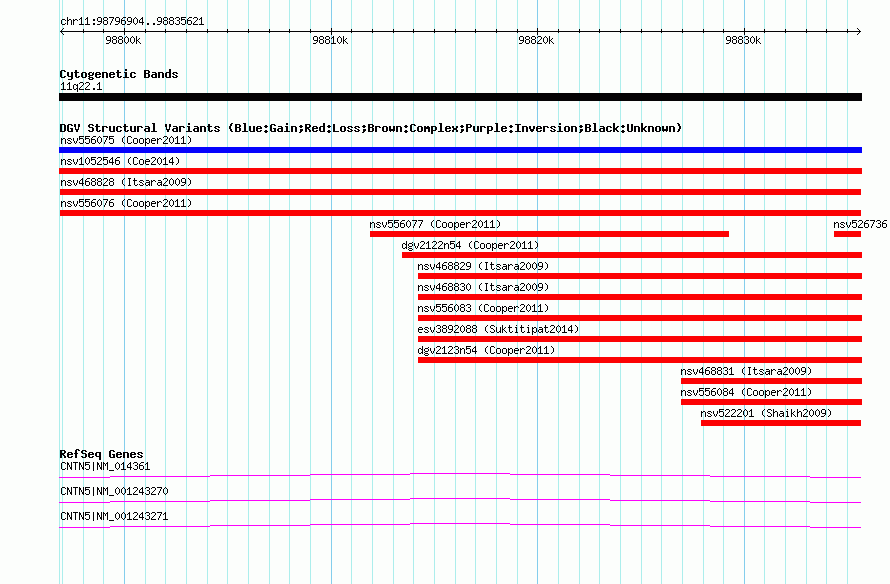
Task: Click the blue gain bar for nsv556075
Action: [460, 150]
